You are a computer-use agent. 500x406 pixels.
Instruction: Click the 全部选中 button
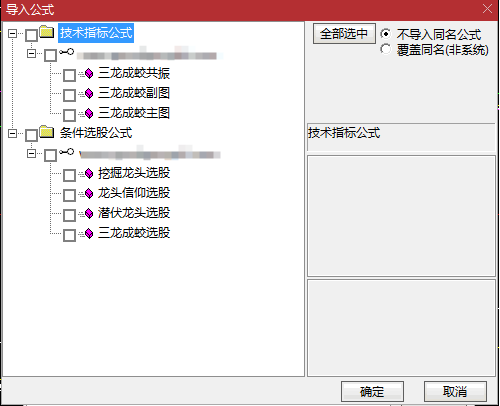[344, 34]
